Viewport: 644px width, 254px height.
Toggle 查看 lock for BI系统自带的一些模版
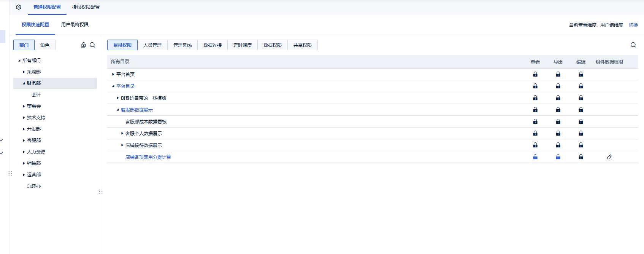(535, 98)
